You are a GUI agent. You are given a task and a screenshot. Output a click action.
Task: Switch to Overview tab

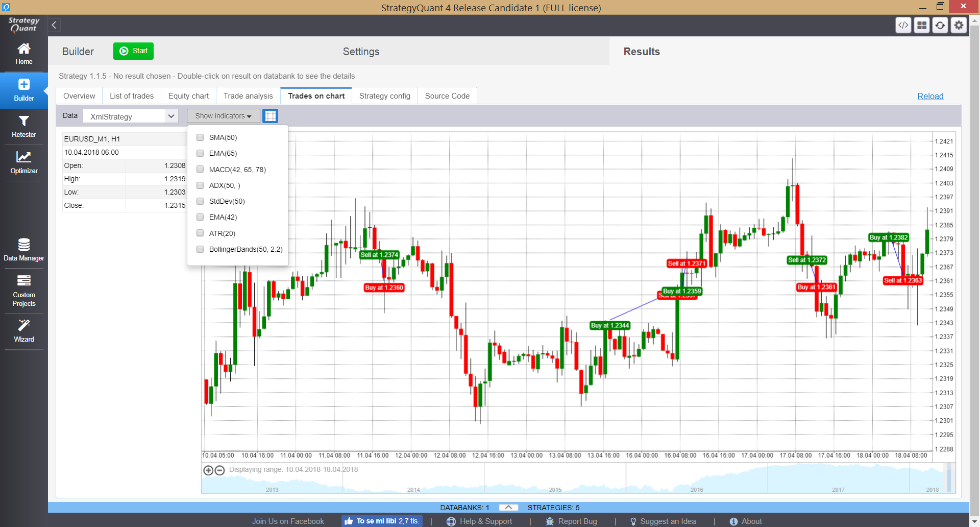(x=79, y=96)
